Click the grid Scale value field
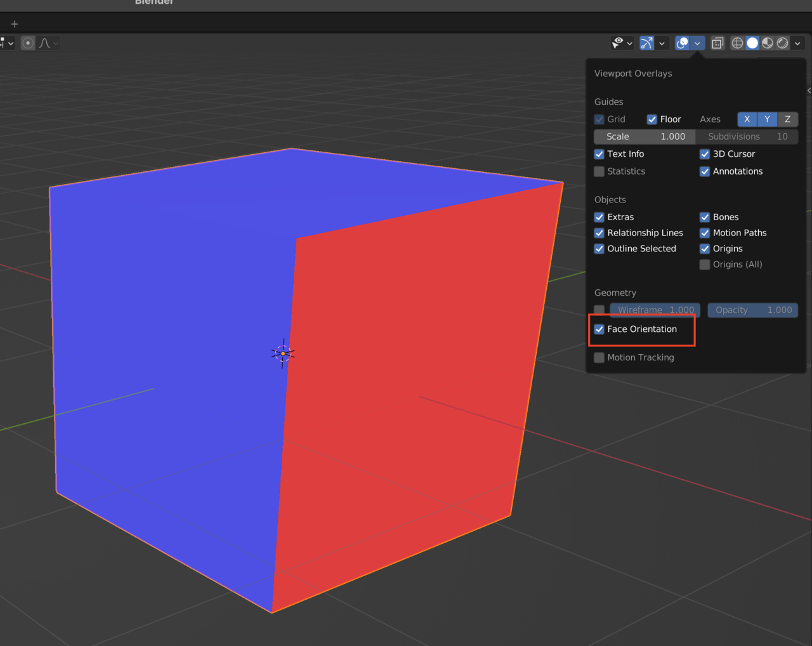This screenshot has width=812, height=646. pos(645,136)
